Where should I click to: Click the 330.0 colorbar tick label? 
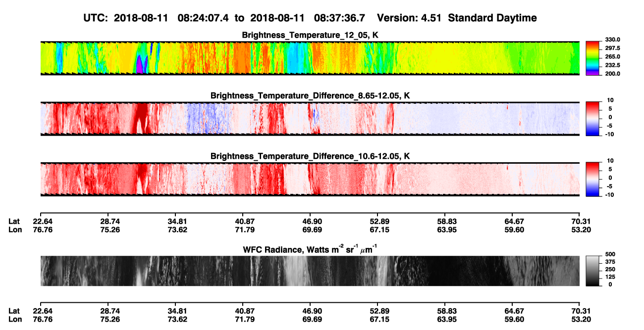(612, 40)
